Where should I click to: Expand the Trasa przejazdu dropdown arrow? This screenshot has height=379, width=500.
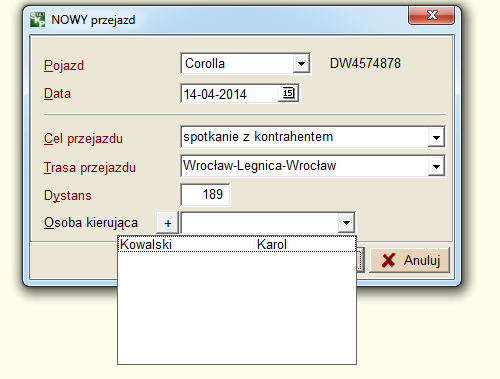(436, 166)
